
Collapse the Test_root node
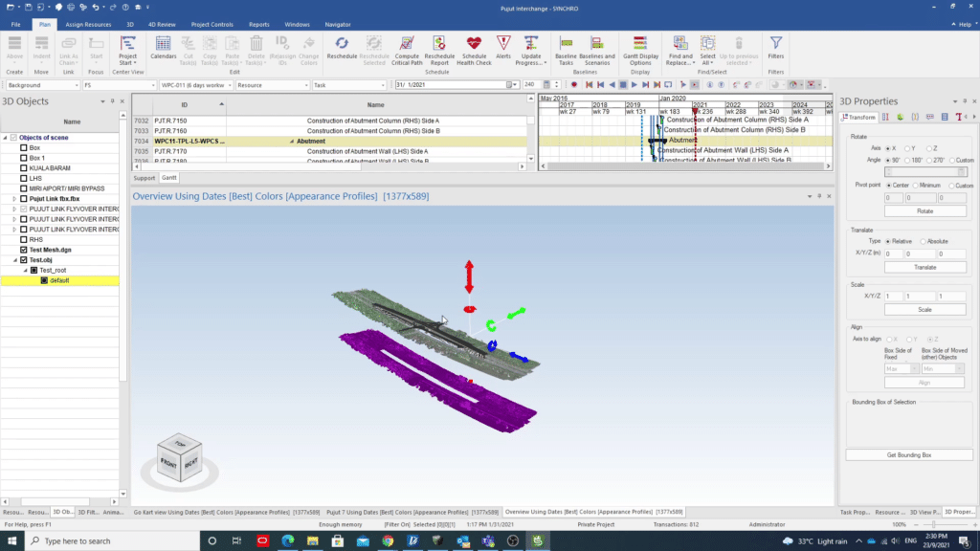point(26,271)
